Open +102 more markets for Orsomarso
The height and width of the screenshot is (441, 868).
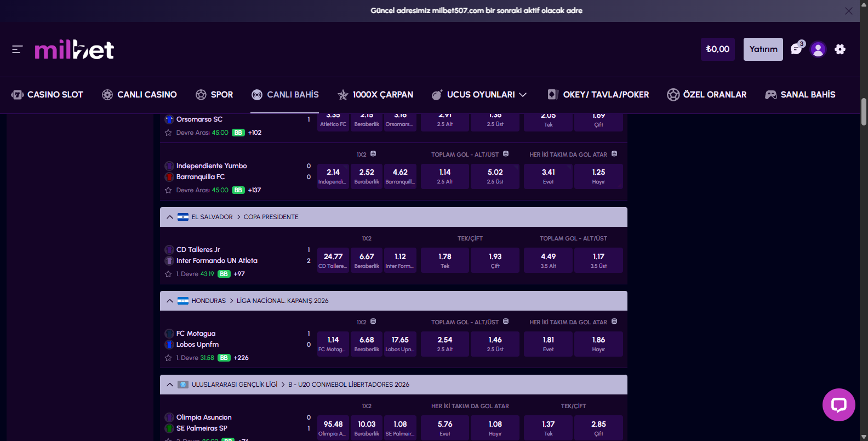(x=254, y=133)
